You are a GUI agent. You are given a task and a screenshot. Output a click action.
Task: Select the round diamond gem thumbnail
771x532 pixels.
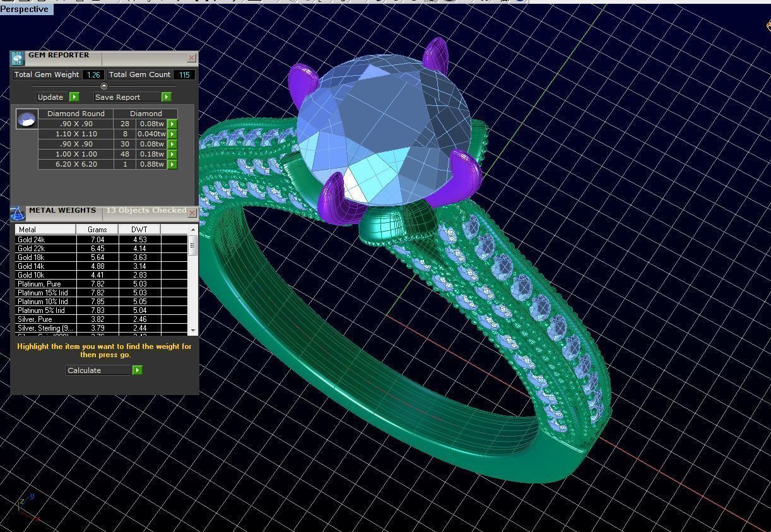[x=26, y=119]
